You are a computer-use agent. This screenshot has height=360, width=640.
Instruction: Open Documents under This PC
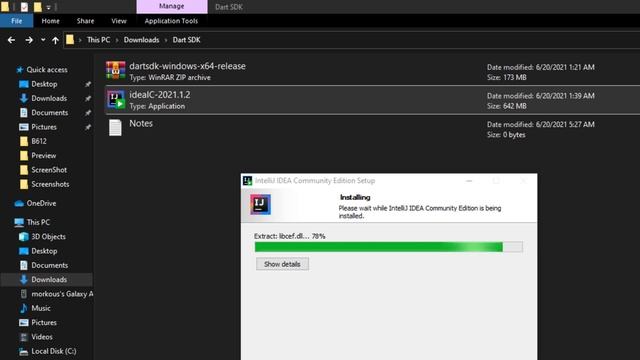click(49, 265)
